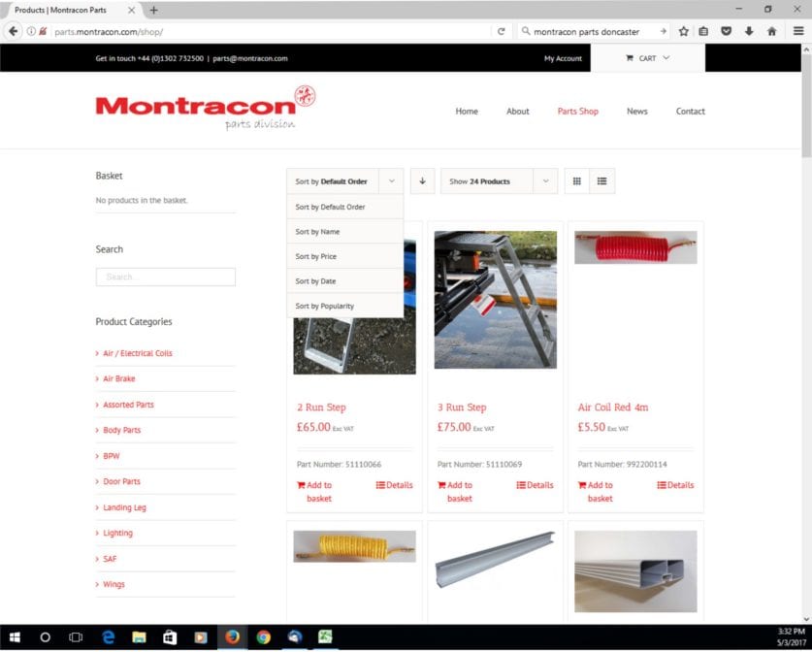Go to the Home navigation item

tap(467, 112)
